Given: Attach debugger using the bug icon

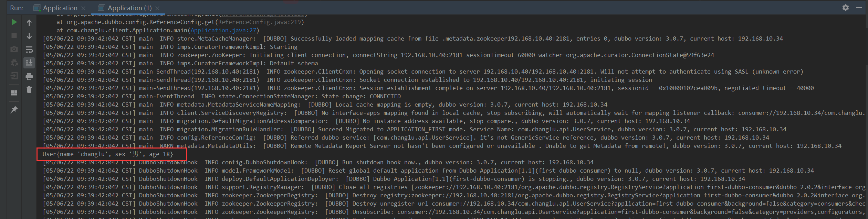Looking at the screenshot, I should tap(14, 63).
